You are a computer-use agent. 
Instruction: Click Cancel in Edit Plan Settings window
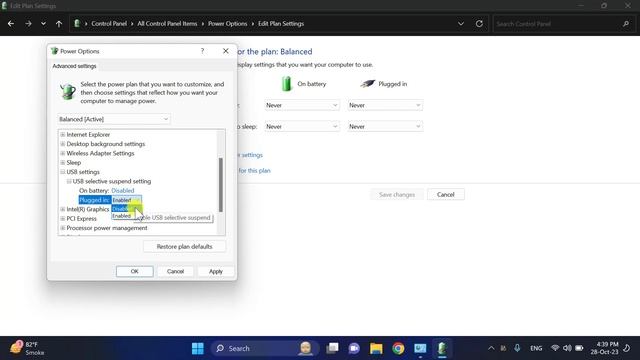pyautogui.click(x=446, y=195)
